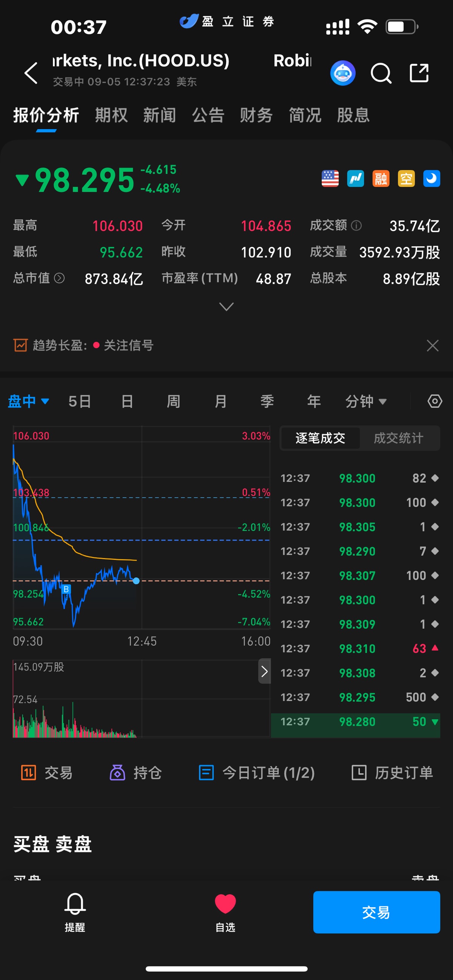
Task: Toggle 自选 watchlist heart
Action: (225, 912)
